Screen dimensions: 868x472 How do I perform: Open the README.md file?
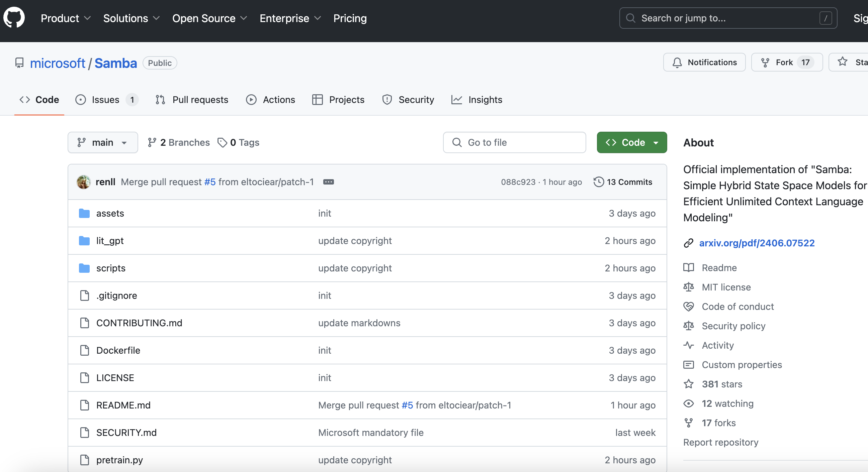[x=123, y=405]
